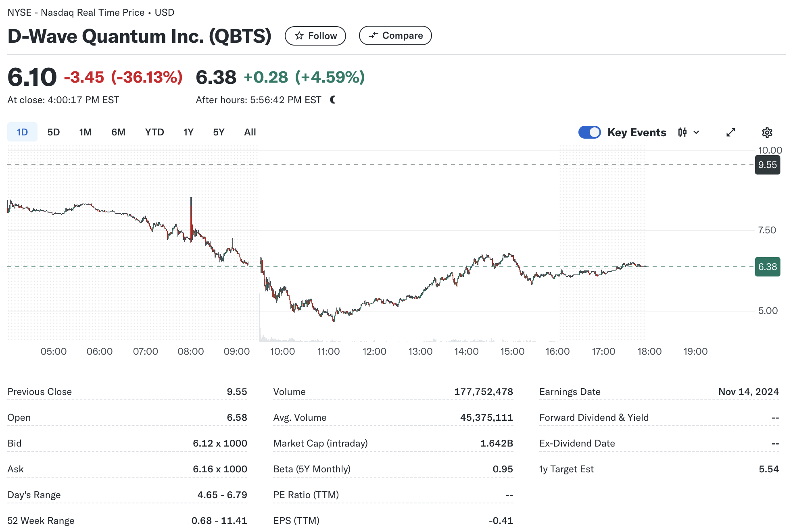Click the star icon in Follow button
This screenshot has height=532, width=793.
point(299,36)
